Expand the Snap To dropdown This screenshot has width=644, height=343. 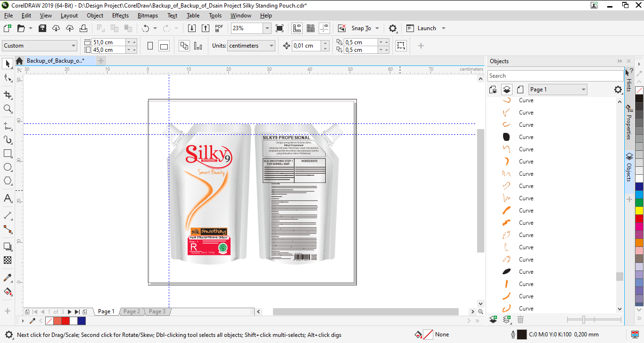[x=377, y=28]
